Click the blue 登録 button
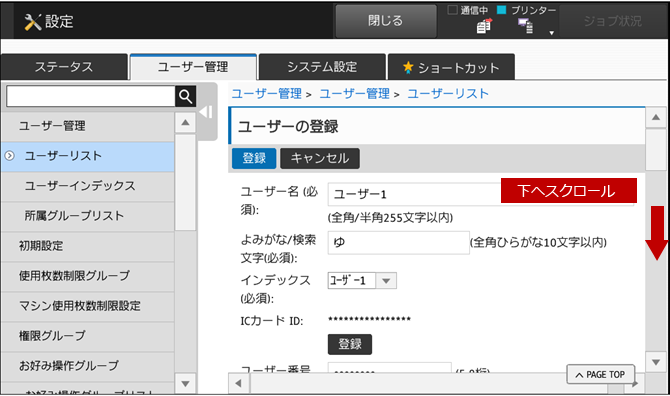The width and height of the screenshot is (670, 396). tap(254, 158)
